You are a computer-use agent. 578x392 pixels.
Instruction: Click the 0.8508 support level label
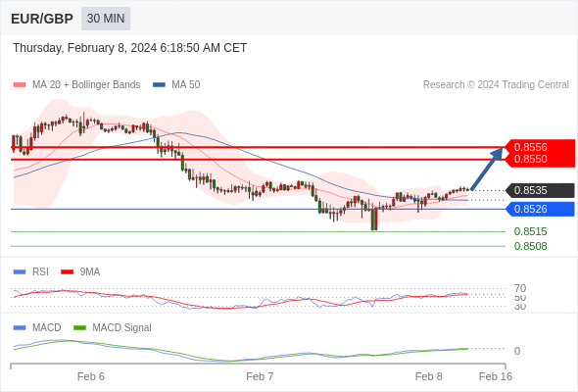pyautogui.click(x=530, y=246)
